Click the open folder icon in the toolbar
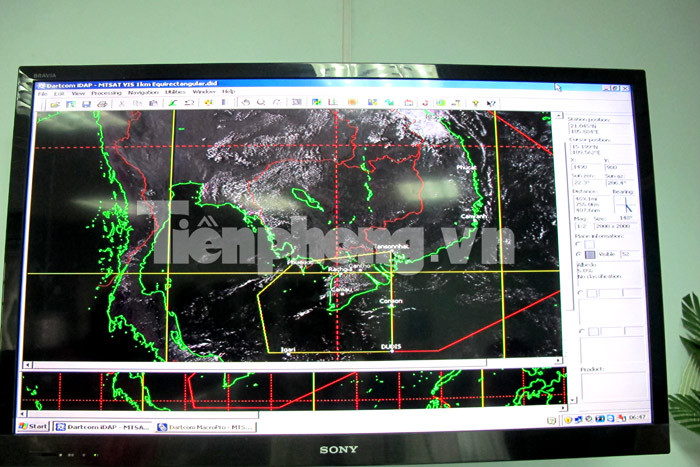 [56, 103]
